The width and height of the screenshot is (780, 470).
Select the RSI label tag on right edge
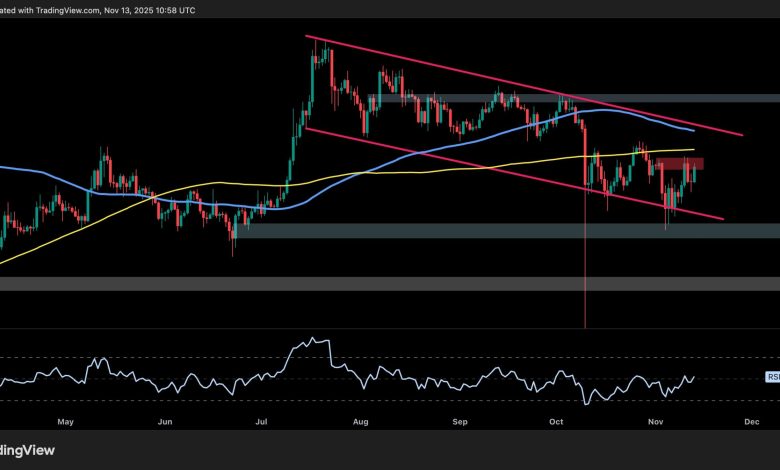pos(772,377)
